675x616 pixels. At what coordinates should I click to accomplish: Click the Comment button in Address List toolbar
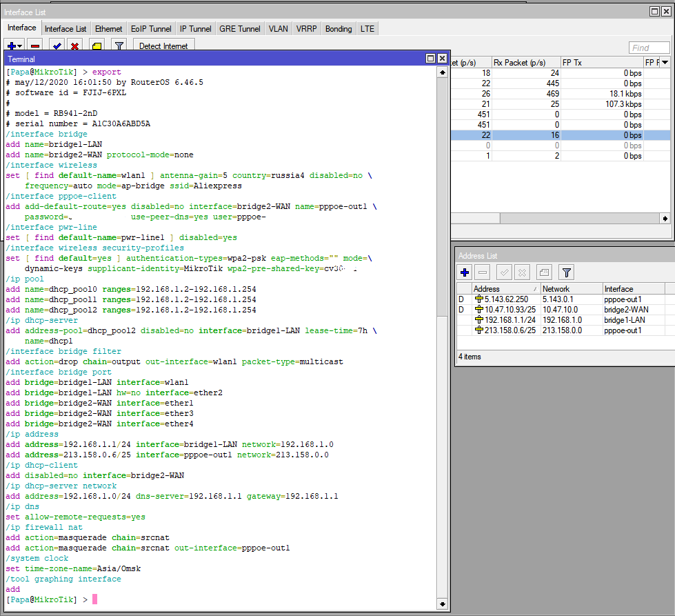pyautogui.click(x=544, y=272)
